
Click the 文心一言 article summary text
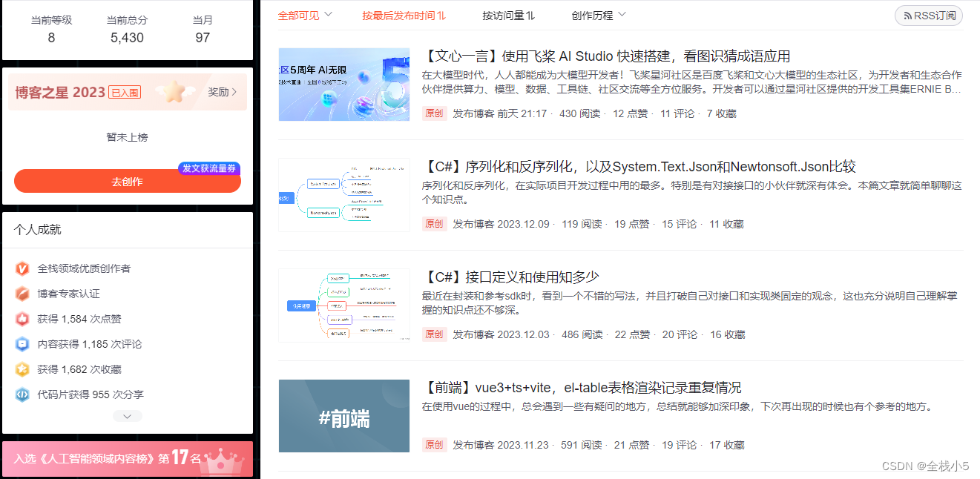tap(691, 82)
